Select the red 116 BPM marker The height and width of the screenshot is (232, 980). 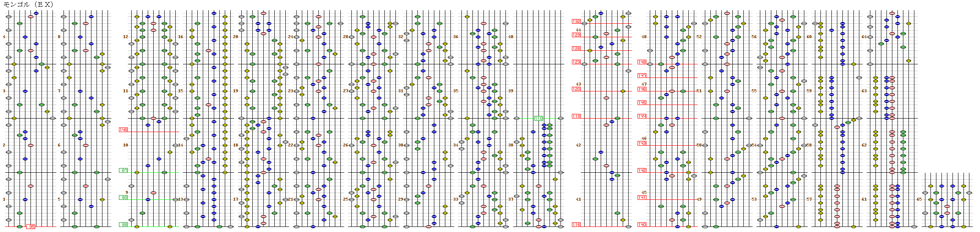pos(577,225)
